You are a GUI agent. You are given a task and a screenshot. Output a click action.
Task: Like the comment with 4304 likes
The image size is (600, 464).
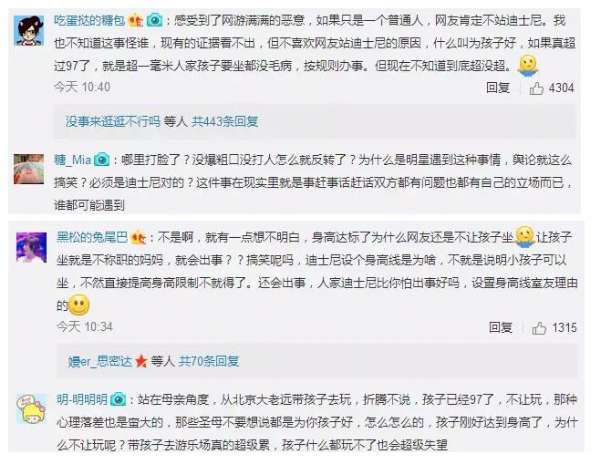[x=536, y=88]
